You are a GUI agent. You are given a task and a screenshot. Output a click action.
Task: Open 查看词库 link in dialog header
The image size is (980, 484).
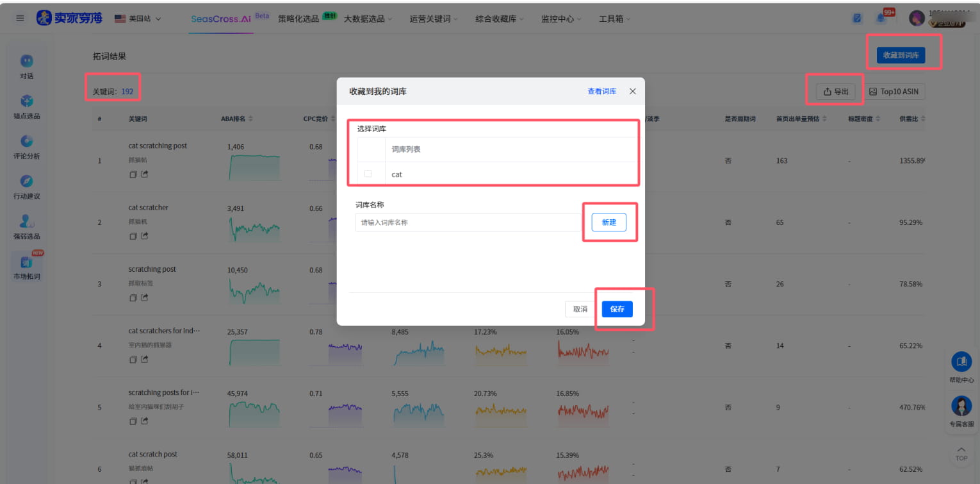601,91
